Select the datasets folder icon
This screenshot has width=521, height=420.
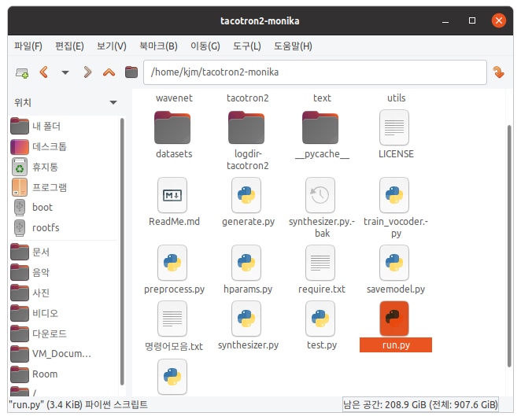(x=172, y=128)
